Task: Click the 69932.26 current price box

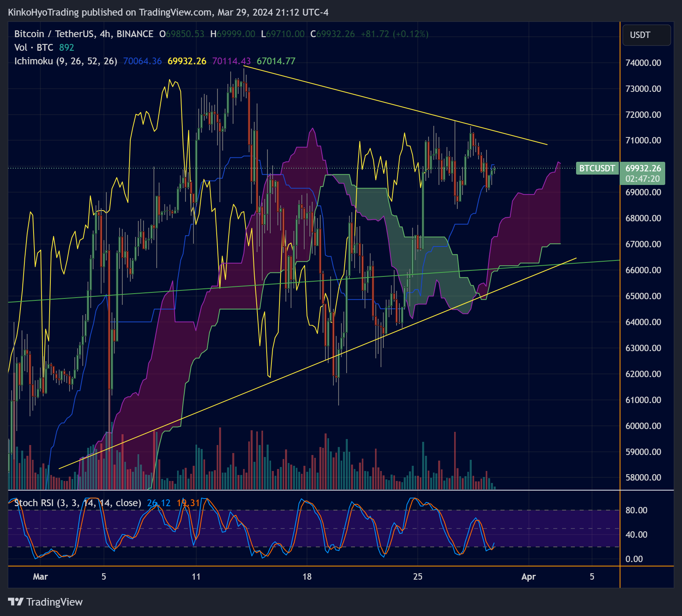Action: [643, 168]
